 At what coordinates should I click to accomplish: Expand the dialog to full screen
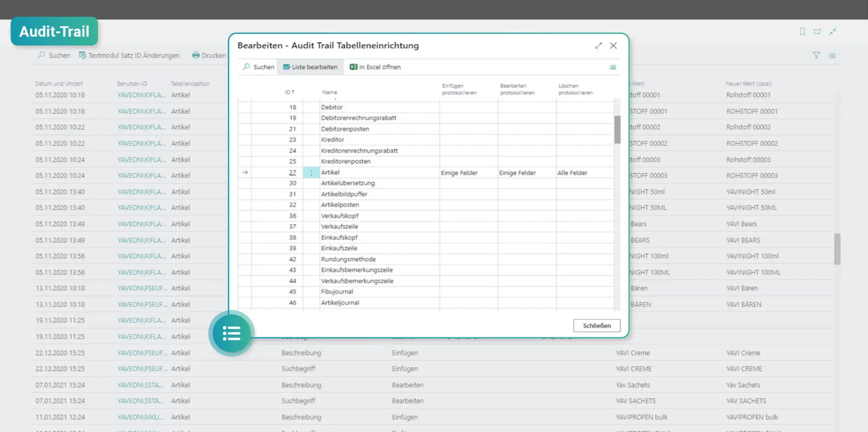pos(598,46)
